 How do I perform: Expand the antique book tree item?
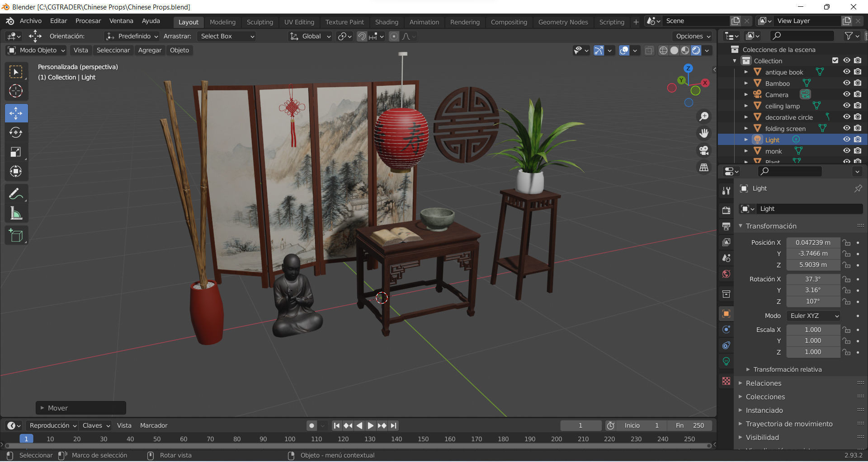[x=746, y=72]
